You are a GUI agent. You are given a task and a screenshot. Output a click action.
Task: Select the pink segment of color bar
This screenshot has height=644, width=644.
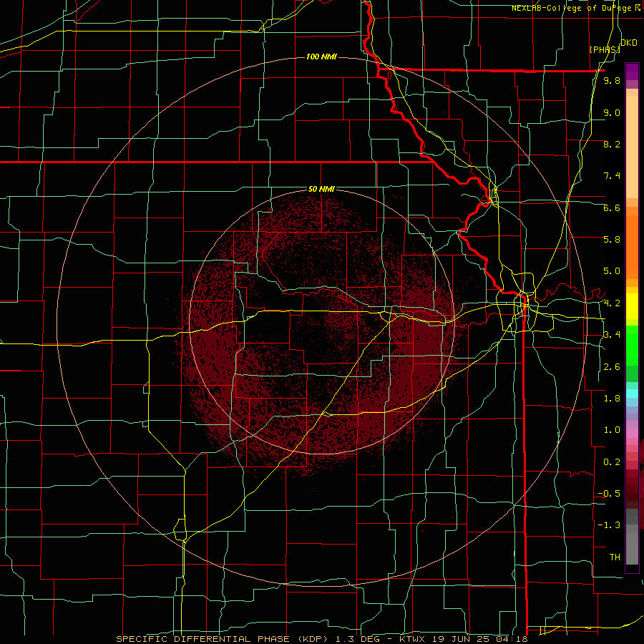(632, 434)
